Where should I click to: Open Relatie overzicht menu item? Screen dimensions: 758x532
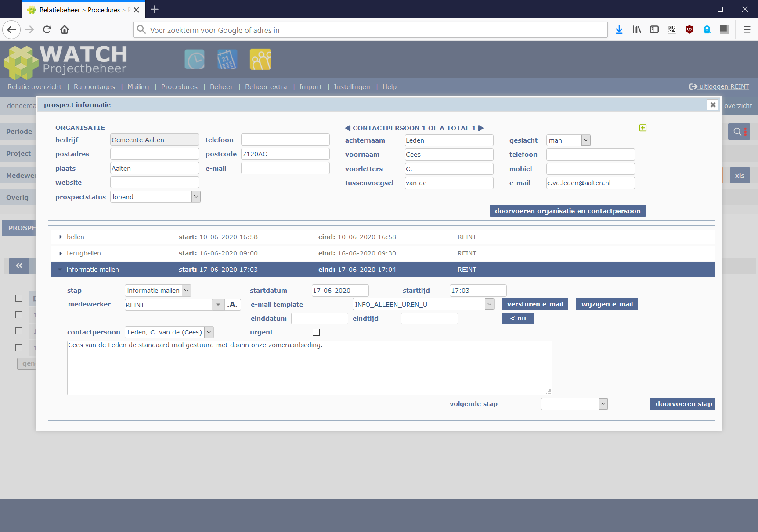[34, 87]
